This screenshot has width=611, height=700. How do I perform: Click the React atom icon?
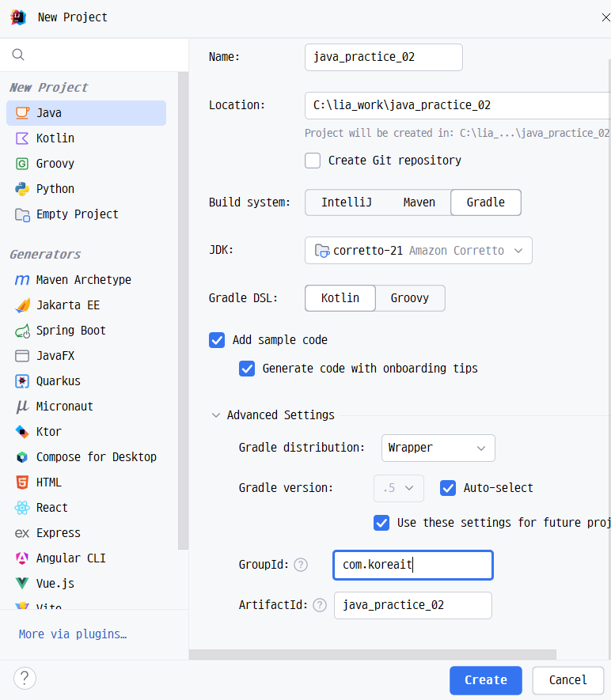point(22,508)
